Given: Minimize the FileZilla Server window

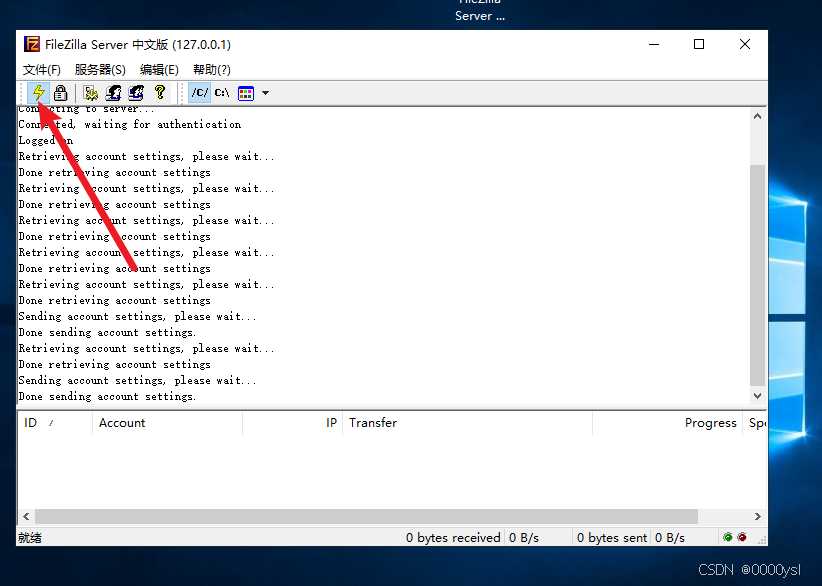Looking at the screenshot, I should (x=654, y=45).
